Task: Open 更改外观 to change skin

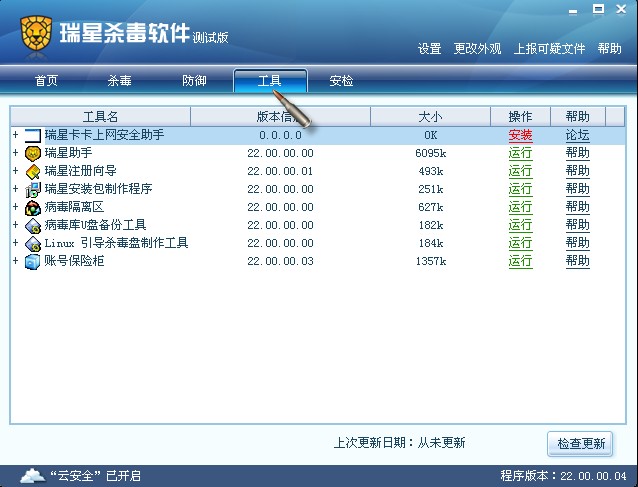Action: [478, 49]
